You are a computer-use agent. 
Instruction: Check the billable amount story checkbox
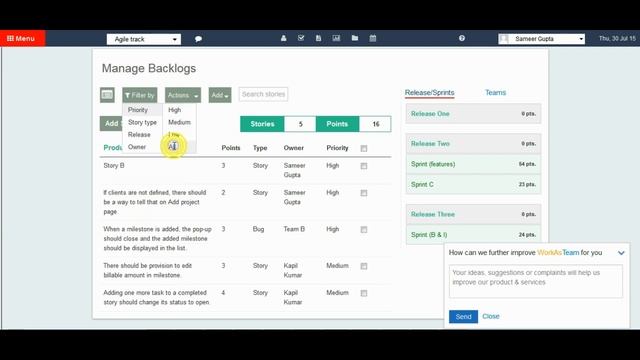(x=364, y=266)
